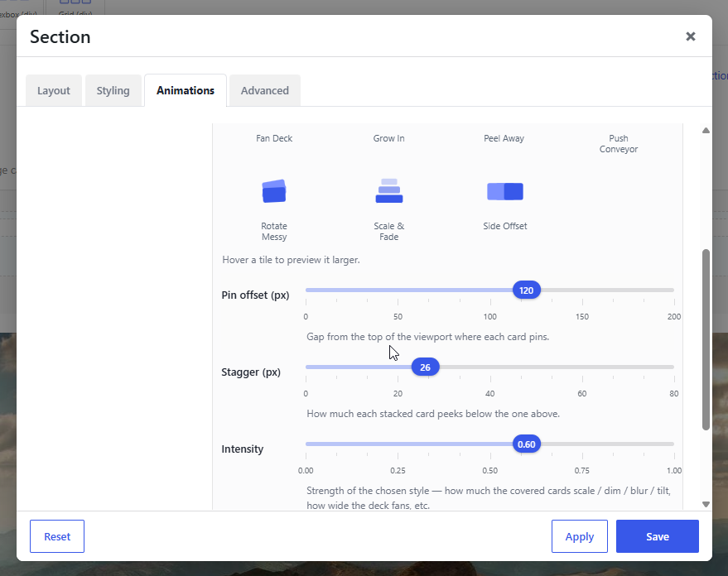Click the Apply button
Screen dimensions: 728x576
[x=580, y=536]
